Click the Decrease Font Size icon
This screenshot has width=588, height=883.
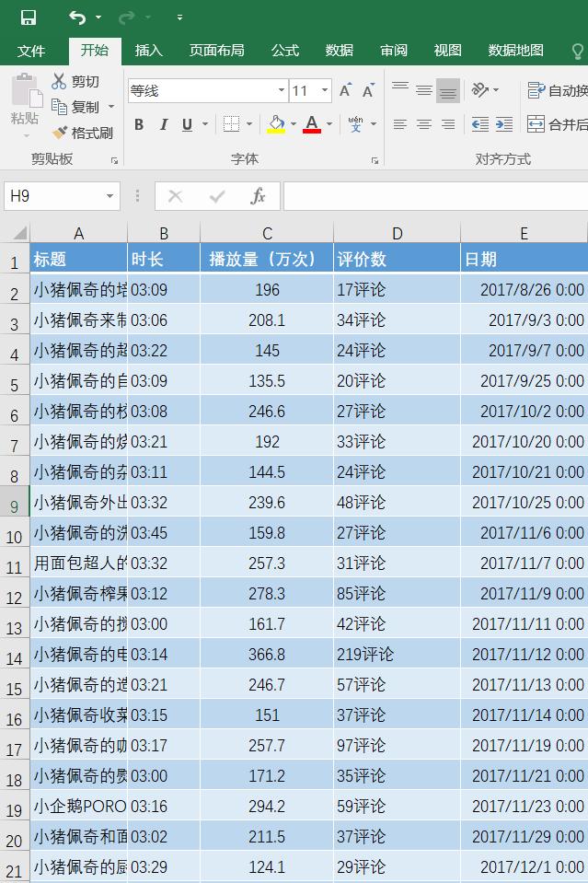[369, 90]
